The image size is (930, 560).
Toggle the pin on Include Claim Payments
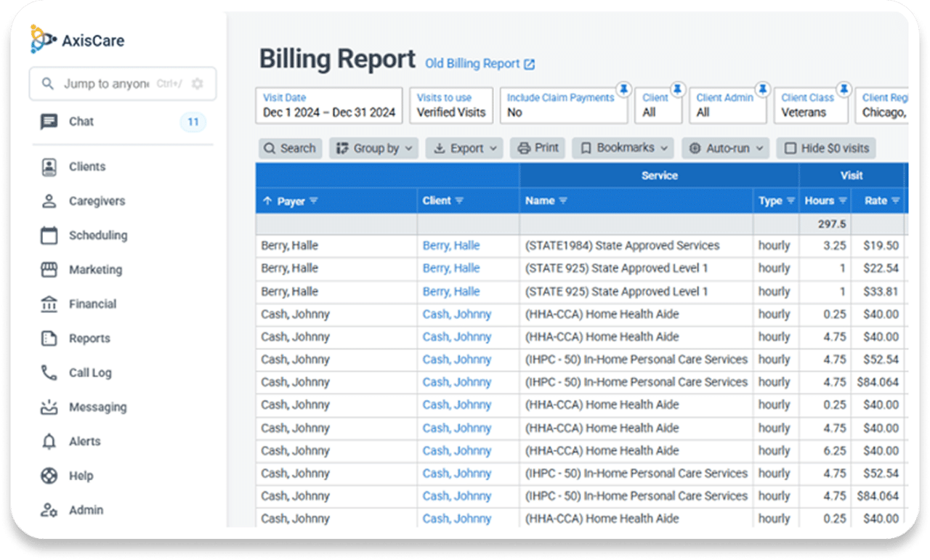[623, 89]
